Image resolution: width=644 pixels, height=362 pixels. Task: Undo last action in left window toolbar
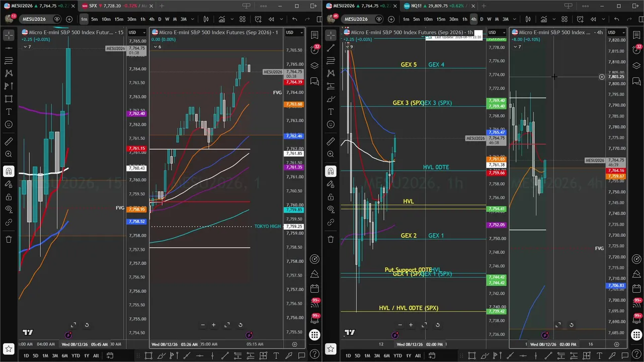[x=294, y=19]
